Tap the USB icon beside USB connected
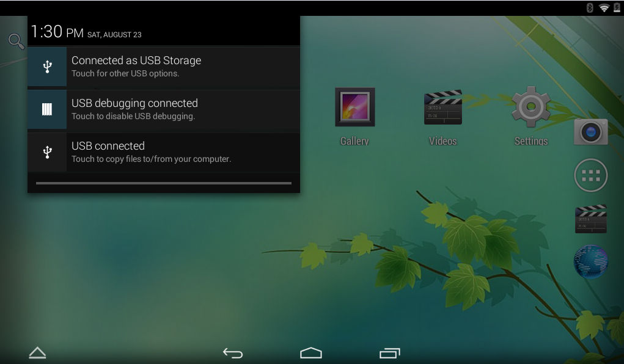Screen dimensions: 624x364 click(47, 152)
